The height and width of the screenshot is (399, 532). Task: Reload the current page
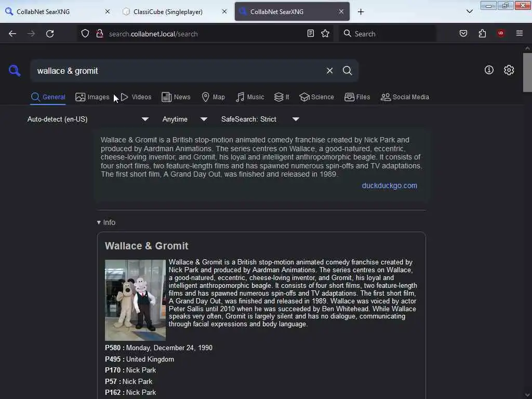[50, 34]
